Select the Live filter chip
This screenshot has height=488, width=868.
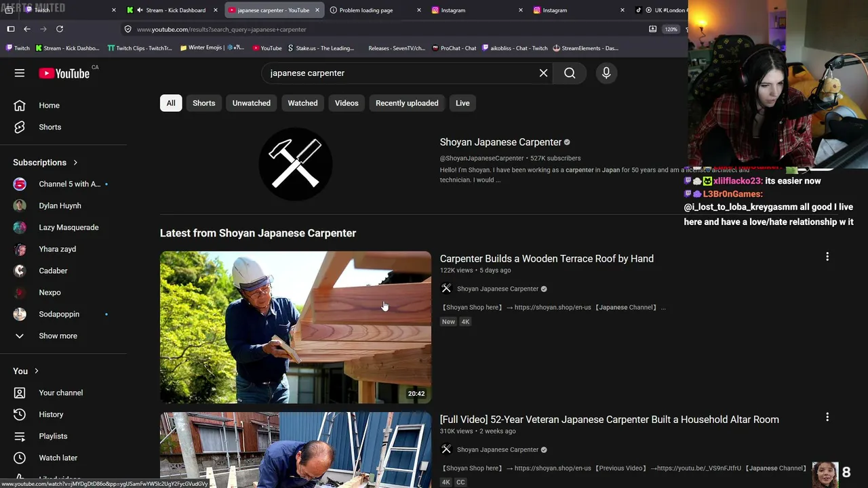tap(462, 103)
